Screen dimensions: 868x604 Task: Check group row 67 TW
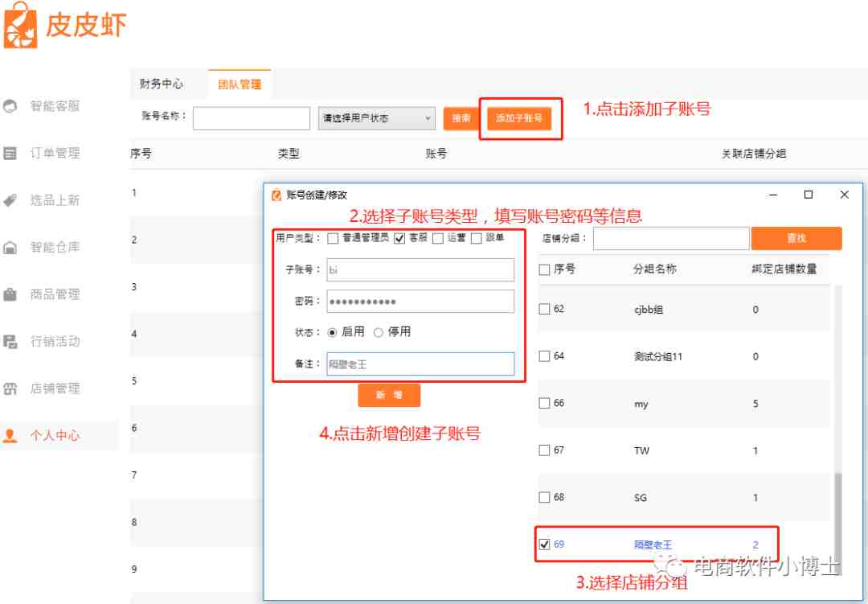point(544,450)
